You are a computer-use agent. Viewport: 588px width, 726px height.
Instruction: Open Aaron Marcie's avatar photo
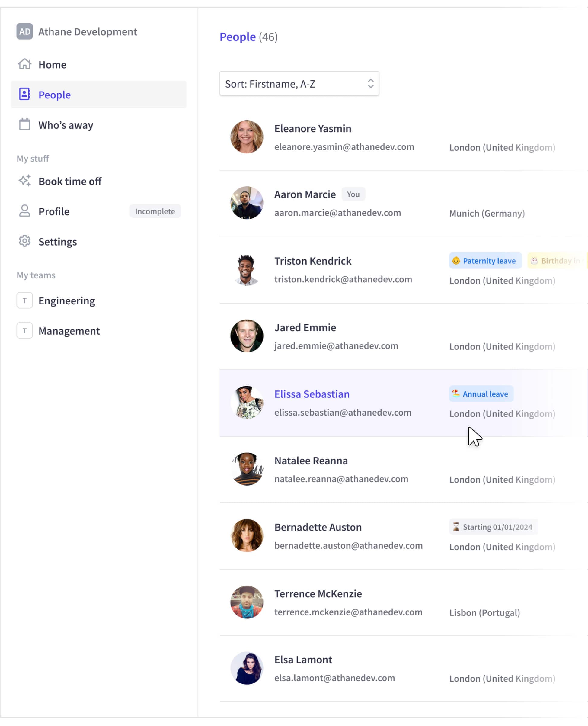pyautogui.click(x=247, y=203)
